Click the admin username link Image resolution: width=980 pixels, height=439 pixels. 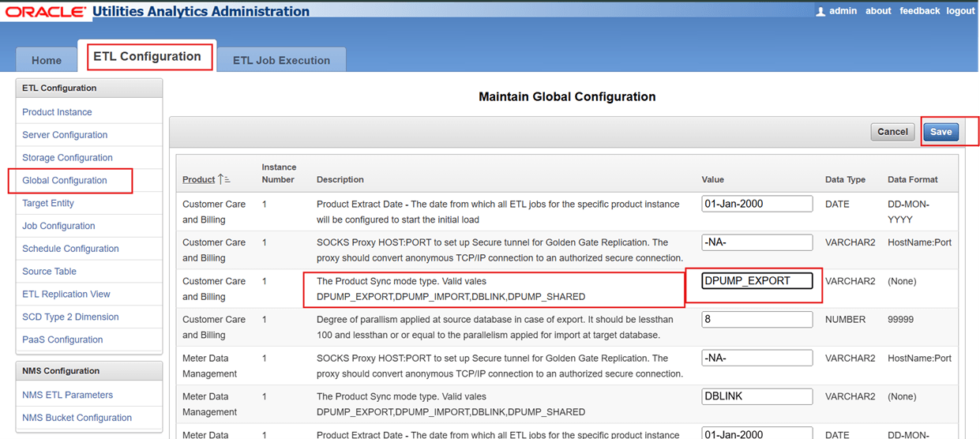(x=843, y=11)
